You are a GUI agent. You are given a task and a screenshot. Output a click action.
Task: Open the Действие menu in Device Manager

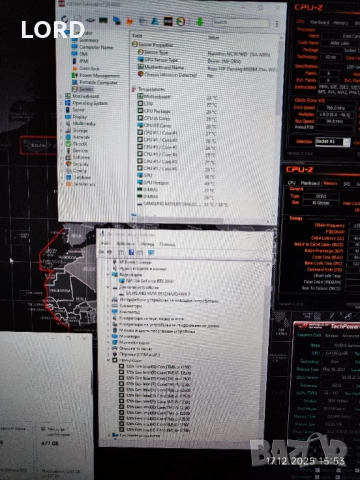coord(126,243)
